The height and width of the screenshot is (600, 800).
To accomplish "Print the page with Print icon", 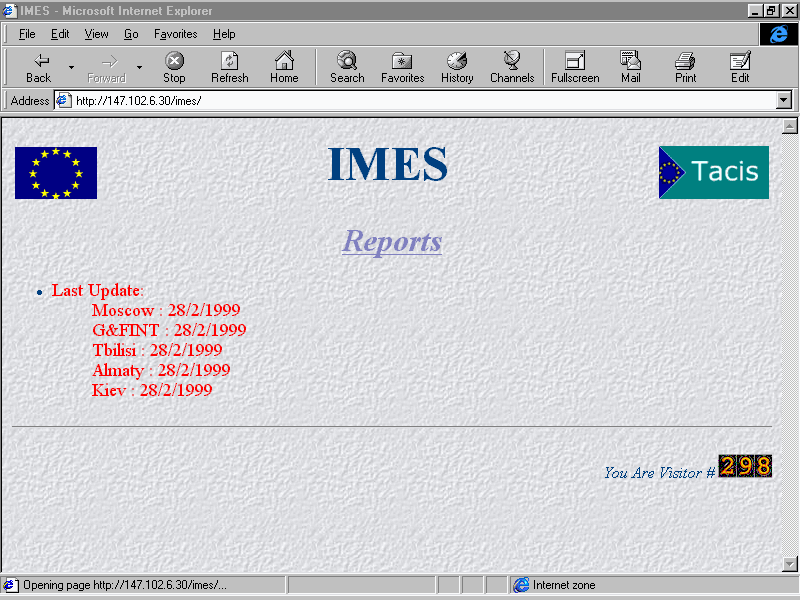I will (x=685, y=61).
